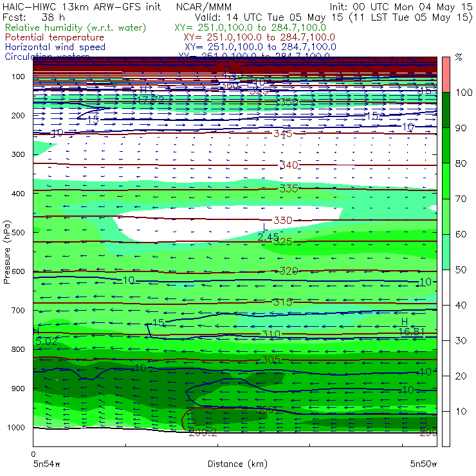Click the color bar '40' scale label
The image size is (476, 476).
tap(461, 305)
